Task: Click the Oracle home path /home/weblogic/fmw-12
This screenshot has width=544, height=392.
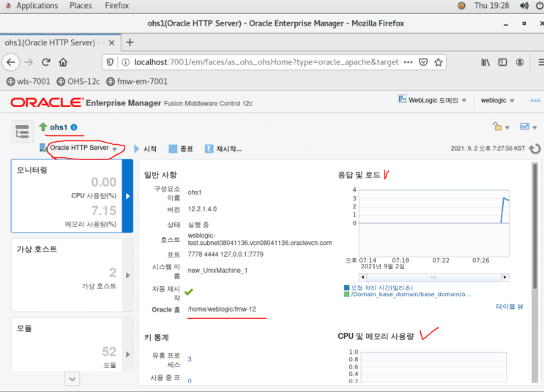Action: [x=222, y=309]
